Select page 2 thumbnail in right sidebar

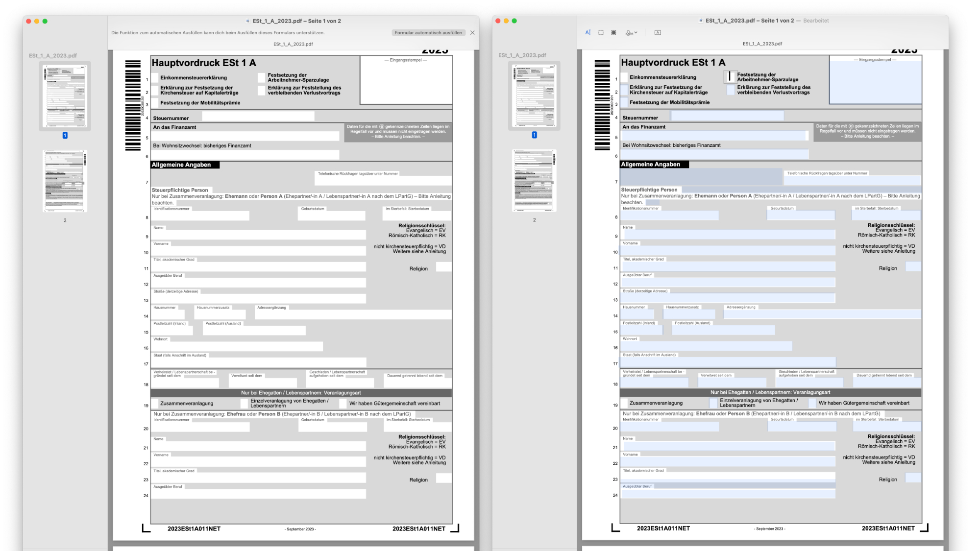(534, 181)
